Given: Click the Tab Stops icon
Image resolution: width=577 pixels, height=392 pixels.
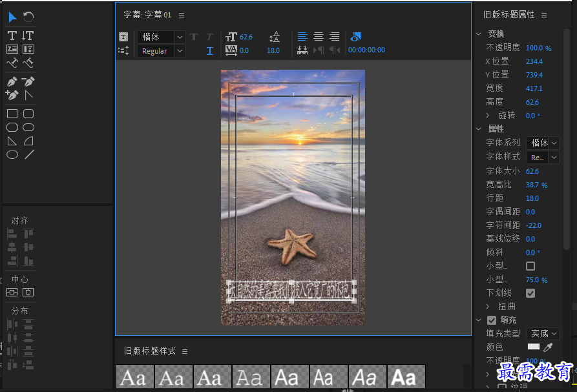Looking at the screenshot, I should pos(302,50).
